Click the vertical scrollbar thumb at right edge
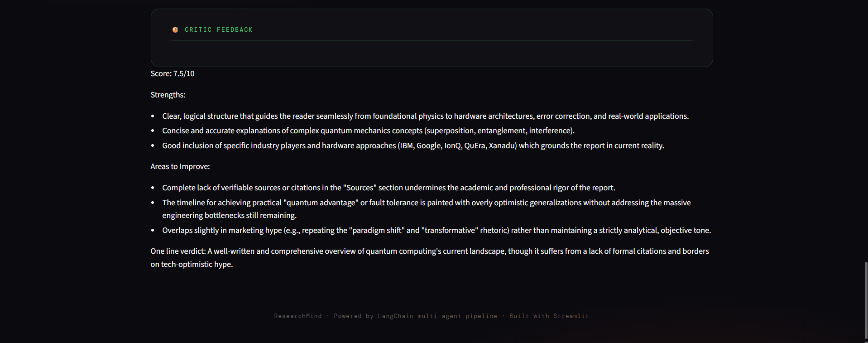The image size is (868, 343). [866, 300]
